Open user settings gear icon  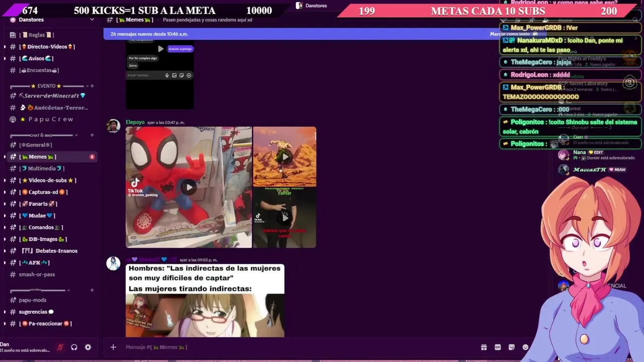(x=88, y=347)
